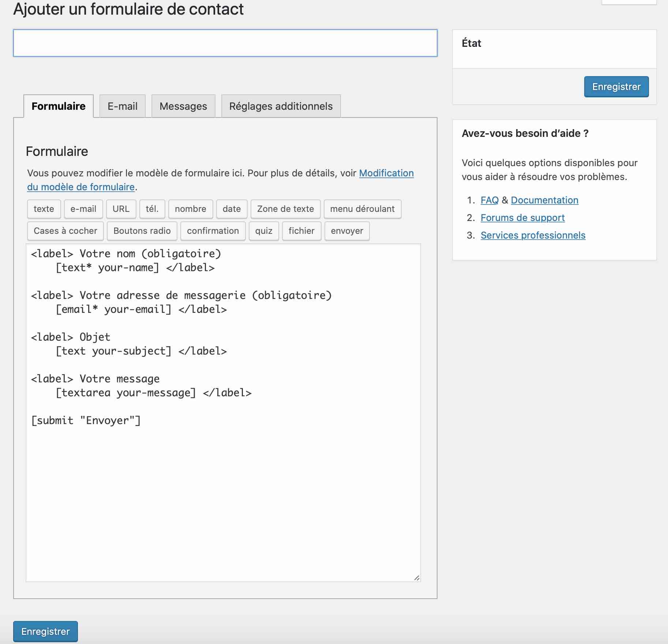Insert a confirmation field tag
Image resolution: width=668 pixels, height=644 pixels.
click(213, 231)
